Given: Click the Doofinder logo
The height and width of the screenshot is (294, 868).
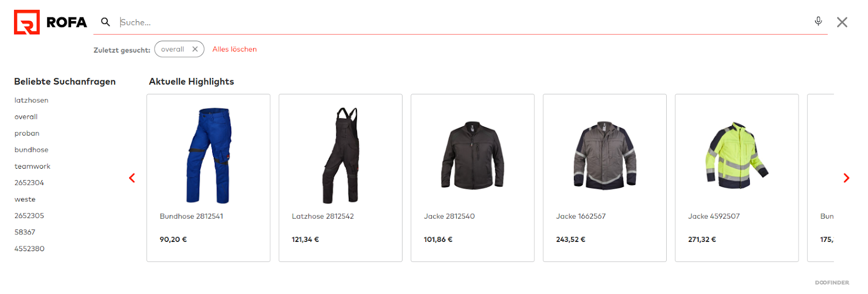Looking at the screenshot, I should (x=832, y=283).
